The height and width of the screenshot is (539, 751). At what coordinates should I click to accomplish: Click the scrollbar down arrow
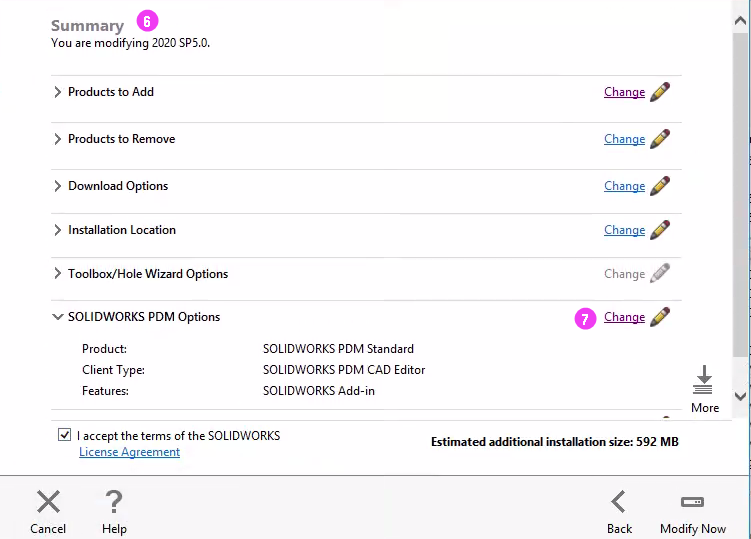pyautogui.click(x=740, y=396)
